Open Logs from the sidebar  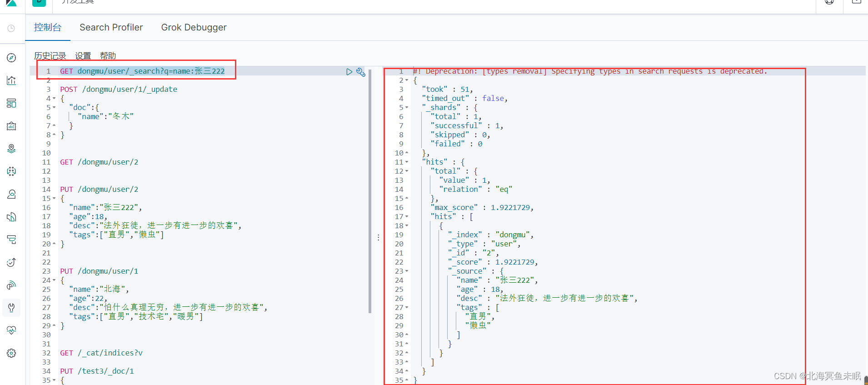pyautogui.click(x=11, y=217)
